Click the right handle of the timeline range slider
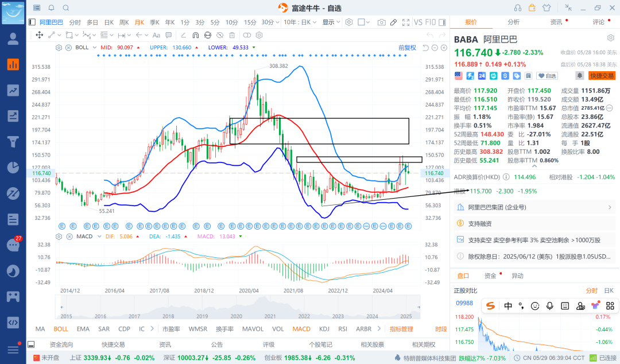The image size is (620, 364). [x=418, y=307]
